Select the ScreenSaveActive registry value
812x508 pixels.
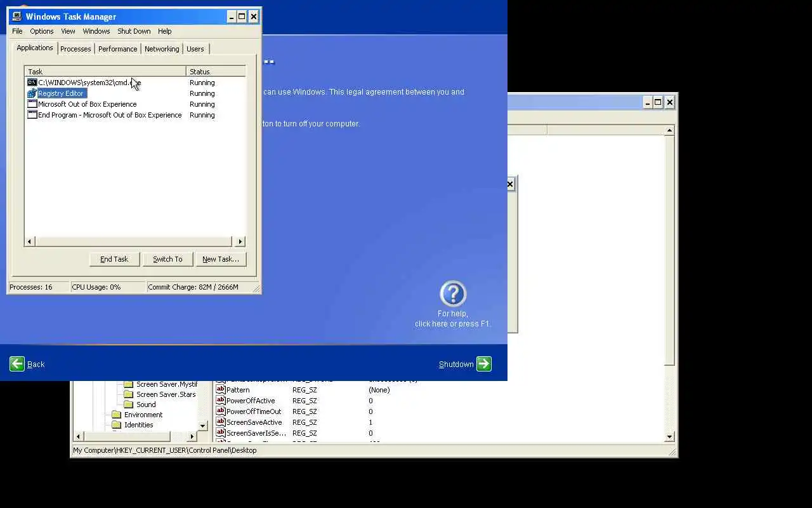coord(254,422)
